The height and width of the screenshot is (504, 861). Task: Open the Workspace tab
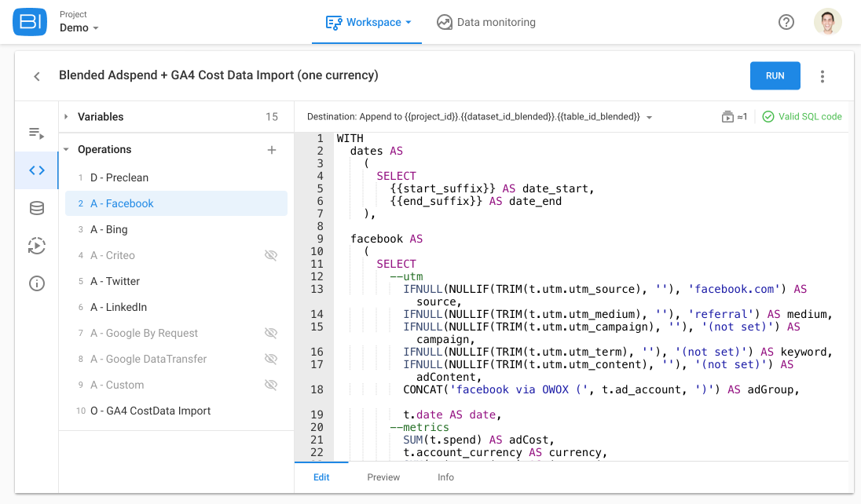pyautogui.click(x=367, y=22)
